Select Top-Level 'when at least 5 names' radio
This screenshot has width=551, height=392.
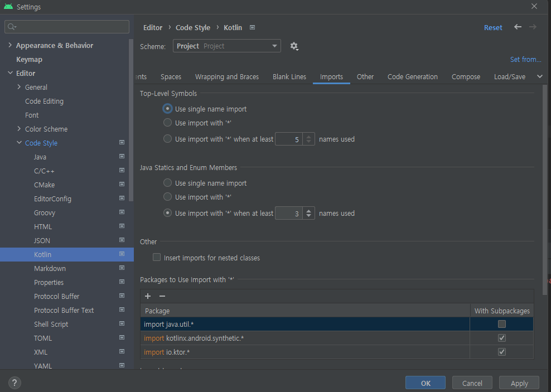click(168, 139)
